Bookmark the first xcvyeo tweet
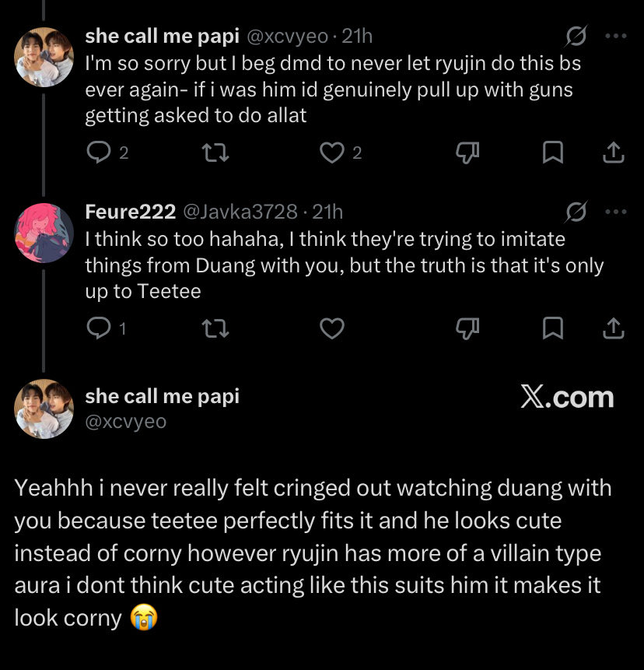 pyautogui.click(x=552, y=153)
